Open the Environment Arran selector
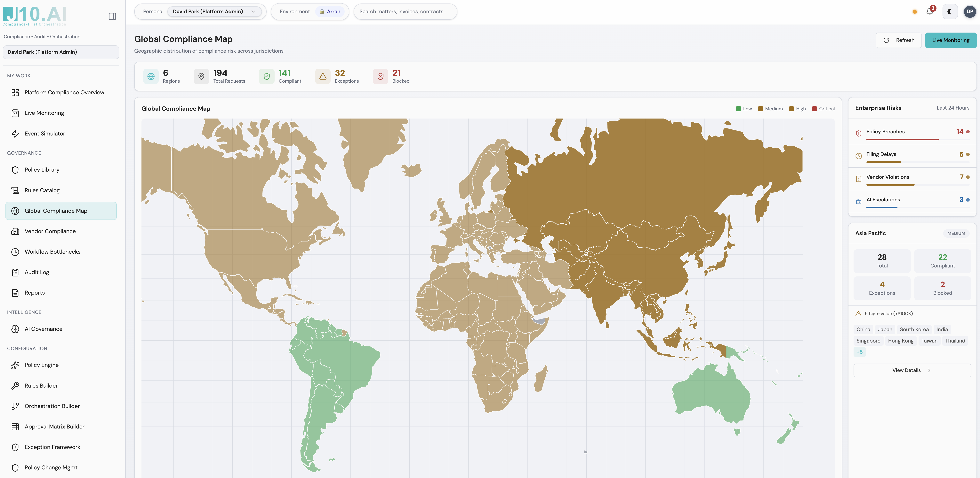This screenshot has width=980, height=478. [x=329, y=11]
